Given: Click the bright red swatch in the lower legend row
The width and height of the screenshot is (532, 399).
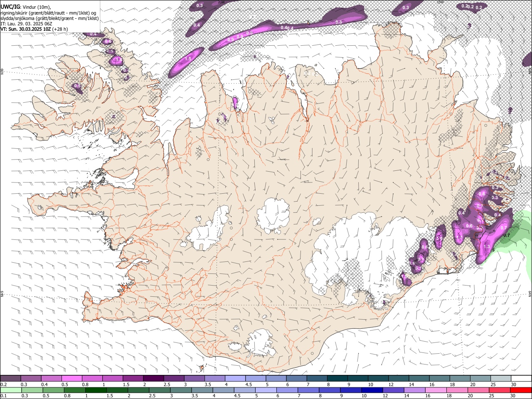Looking at the screenshot, I should (x=521, y=390).
